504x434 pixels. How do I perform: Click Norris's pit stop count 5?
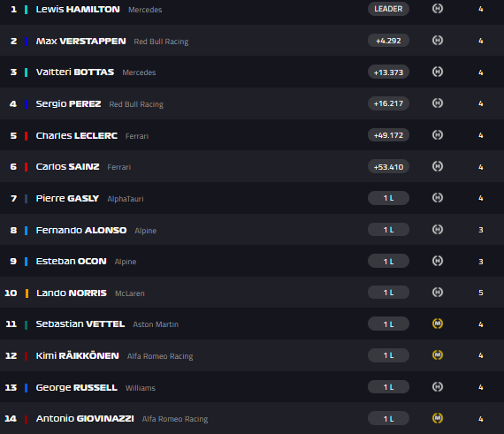(x=480, y=293)
